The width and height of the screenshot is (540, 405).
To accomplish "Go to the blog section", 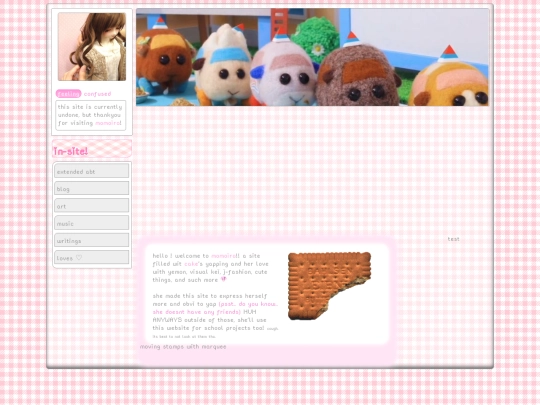I will (92, 188).
